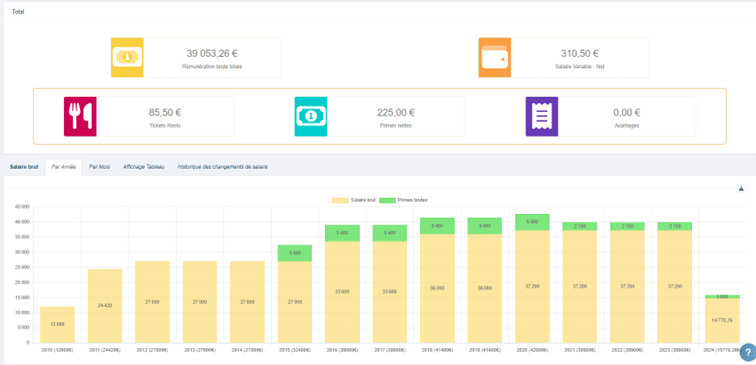Screen dimensions: 756x365
Task: Select the 2013 yellow salary bar
Action: [x=200, y=302]
